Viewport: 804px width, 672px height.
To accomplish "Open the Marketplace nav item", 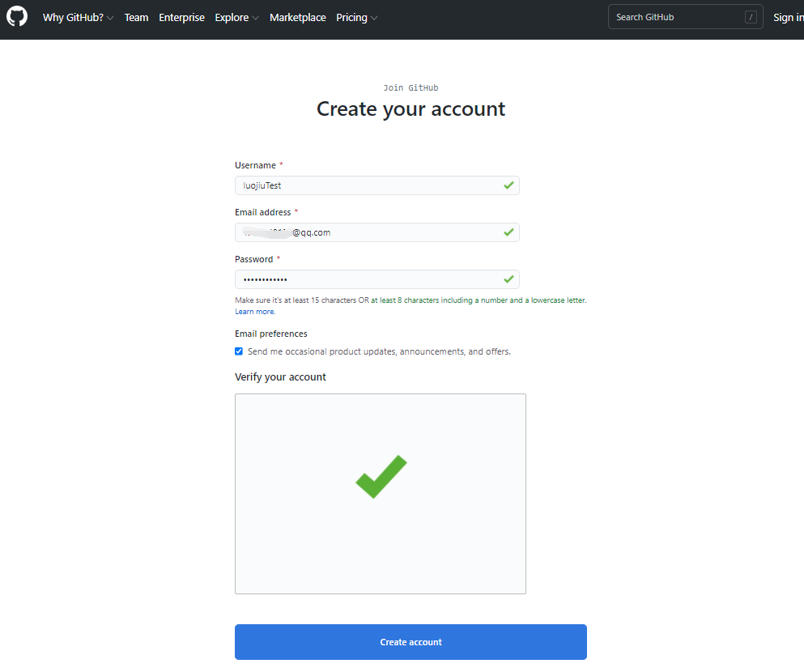I will (x=298, y=17).
